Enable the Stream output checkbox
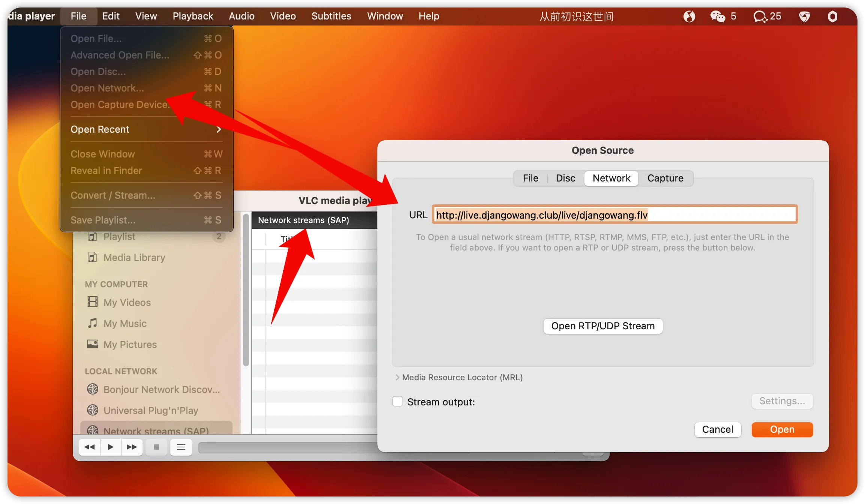The width and height of the screenshot is (865, 504). pyautogui.click(x=398, y=401)
